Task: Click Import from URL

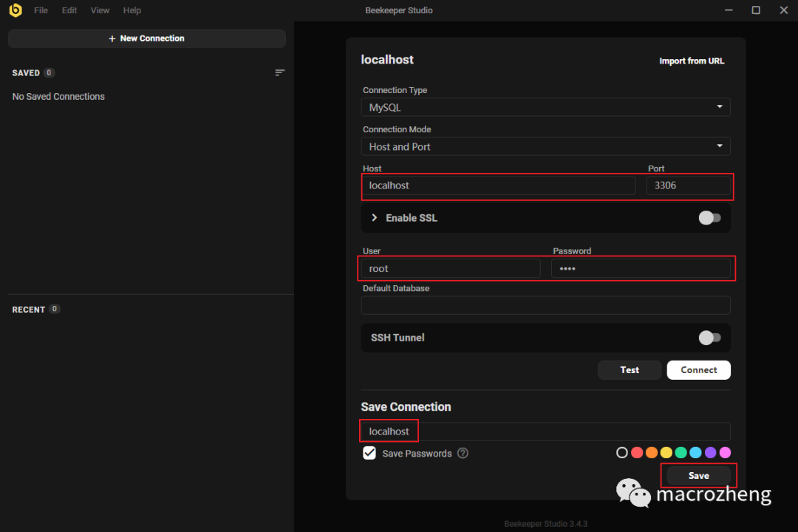Action: [692, 61]
